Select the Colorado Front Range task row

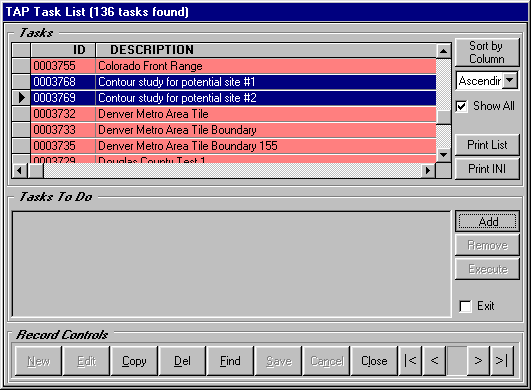coord(233,66)
